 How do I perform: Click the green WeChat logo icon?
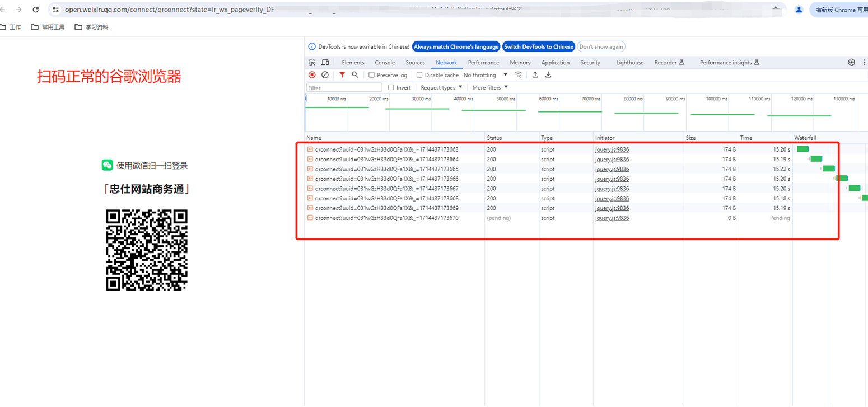[x=107, y=165]
